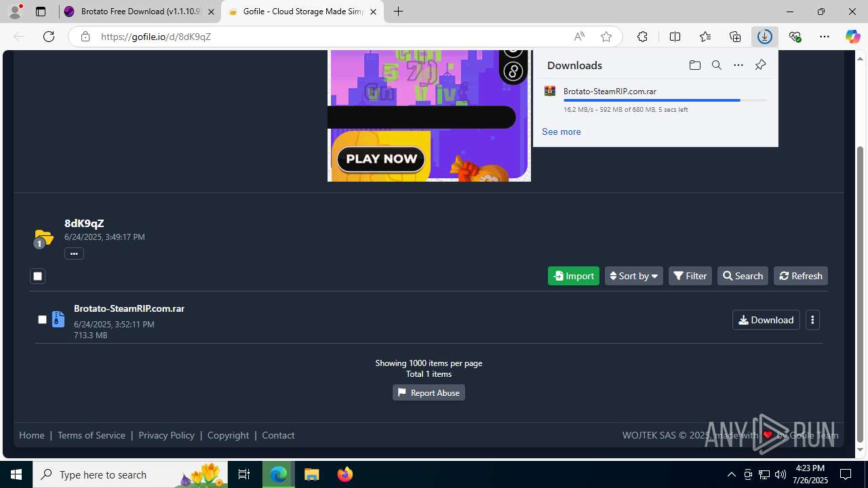Go to the Home footer link
Viewport: 868px width, 488px height.
(x=32, y=435)
